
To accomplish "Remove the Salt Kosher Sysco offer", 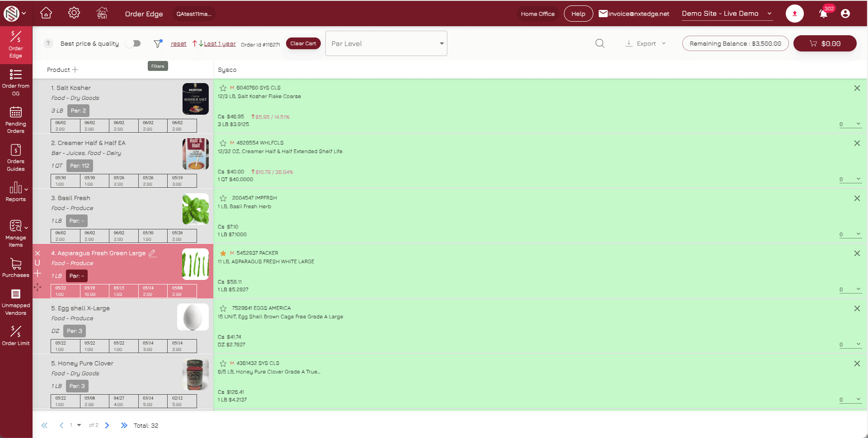I will pos(857,88).
